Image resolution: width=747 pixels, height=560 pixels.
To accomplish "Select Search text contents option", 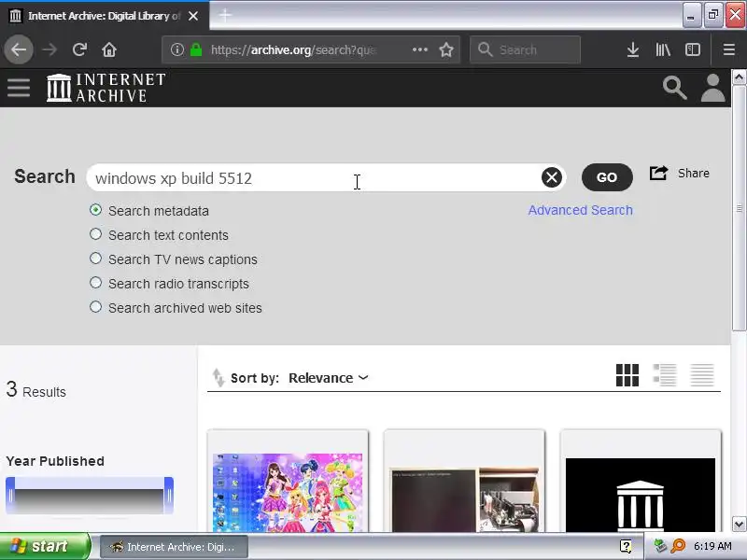I will [96, 234].
